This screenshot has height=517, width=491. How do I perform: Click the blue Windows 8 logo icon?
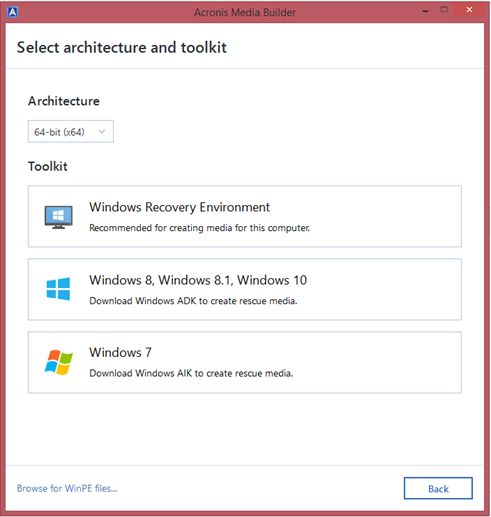click(58, 289)
